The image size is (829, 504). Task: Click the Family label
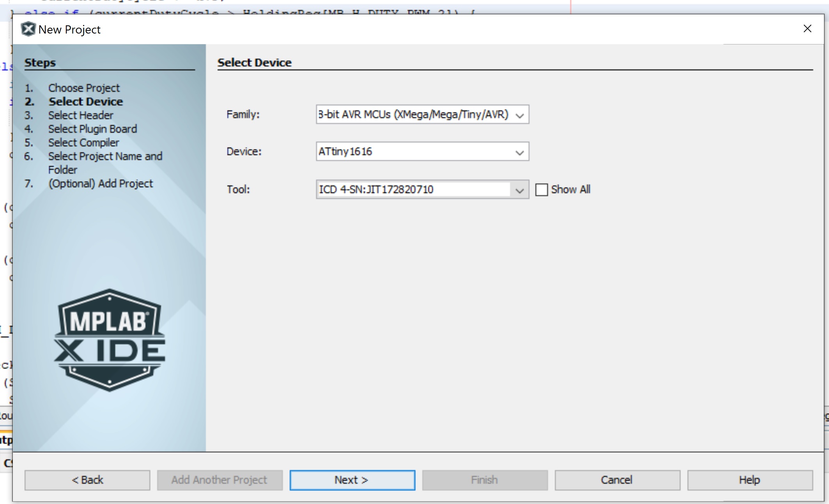[243, 115]
